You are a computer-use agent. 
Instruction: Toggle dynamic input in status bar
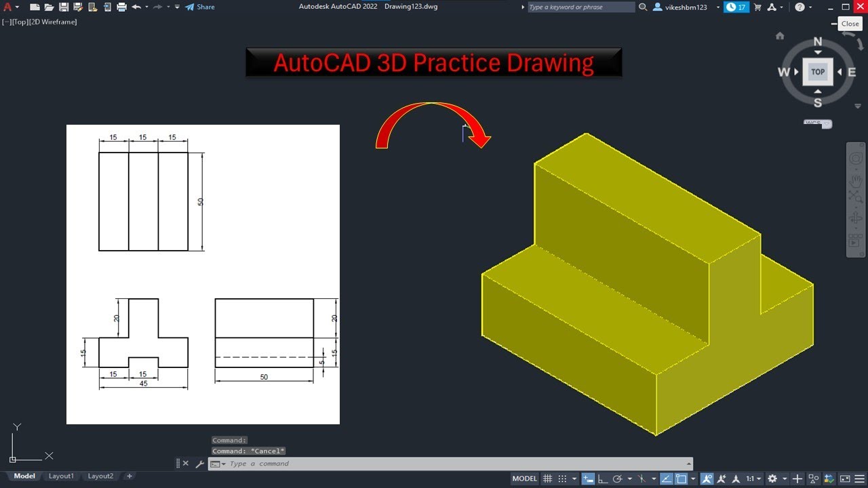(589, 479)
